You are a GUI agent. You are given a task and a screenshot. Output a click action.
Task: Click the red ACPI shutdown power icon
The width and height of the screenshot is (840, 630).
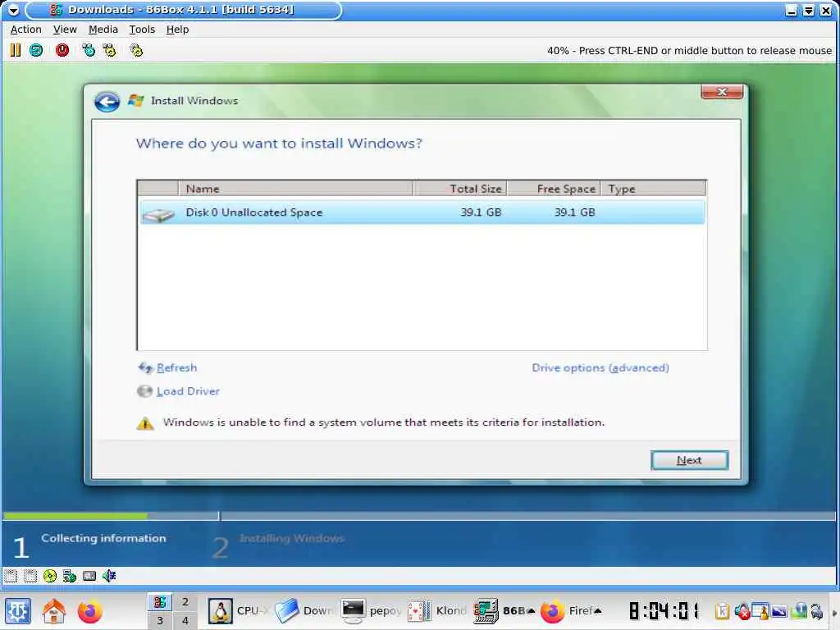tap(62, 50)
